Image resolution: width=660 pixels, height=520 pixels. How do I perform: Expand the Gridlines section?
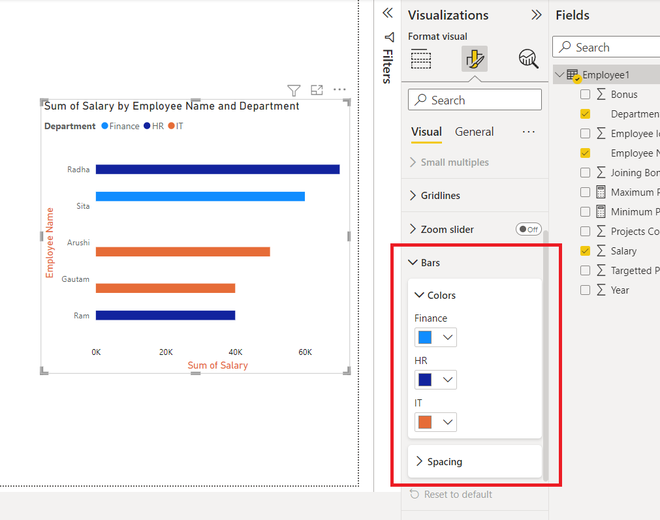[412, 195]
